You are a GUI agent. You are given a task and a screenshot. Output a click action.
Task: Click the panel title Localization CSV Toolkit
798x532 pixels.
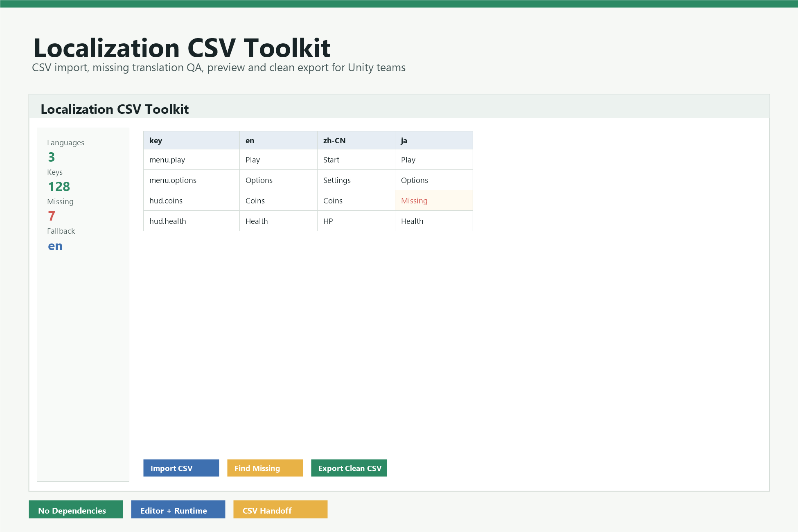tap(115, 109)
